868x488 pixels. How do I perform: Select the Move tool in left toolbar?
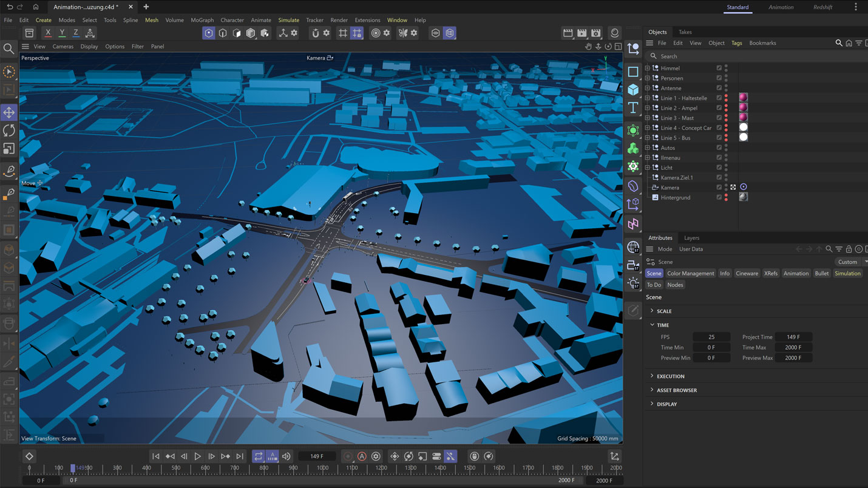9,112
